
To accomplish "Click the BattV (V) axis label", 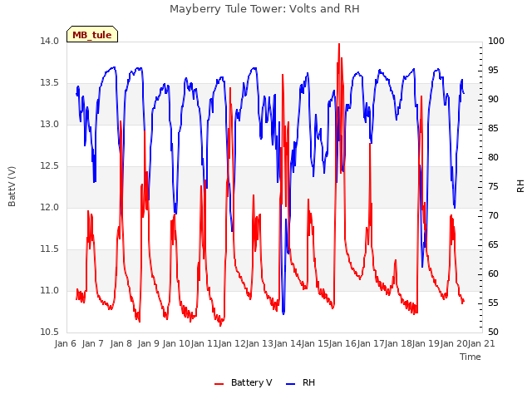I will (12, 186).
